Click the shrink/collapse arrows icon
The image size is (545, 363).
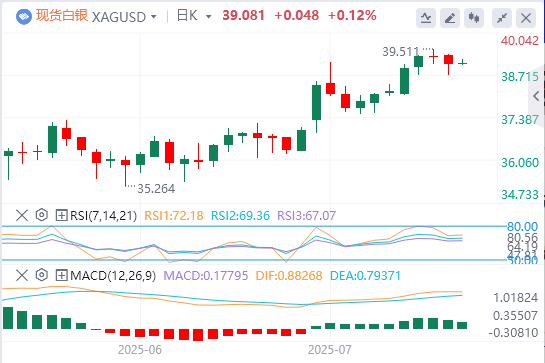tap(502, 18)
